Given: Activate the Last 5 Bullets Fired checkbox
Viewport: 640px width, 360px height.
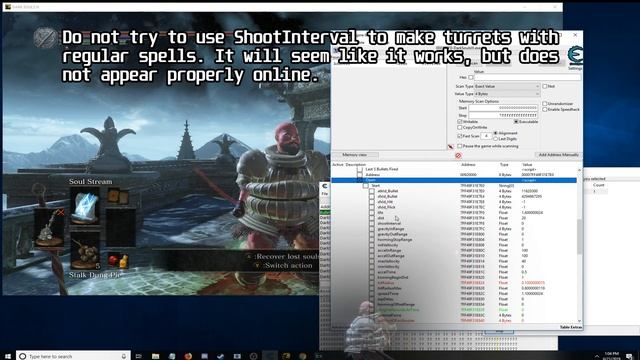Looking at the screenshot, I should pyautogui.click(x=360, y=169).
